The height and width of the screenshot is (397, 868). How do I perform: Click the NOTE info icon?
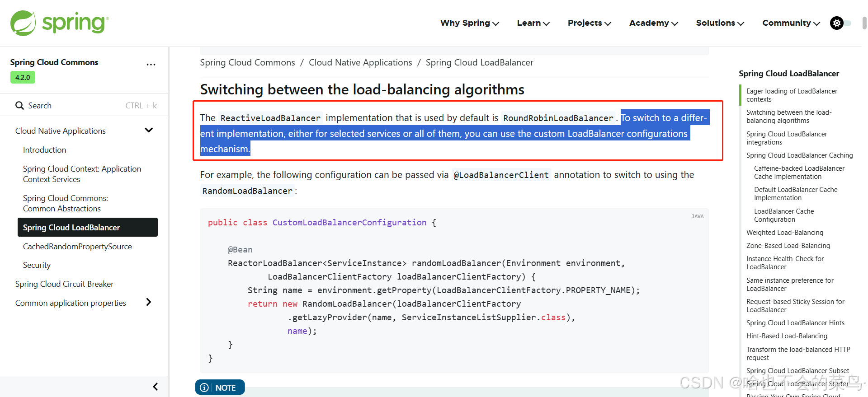[204, 388]
